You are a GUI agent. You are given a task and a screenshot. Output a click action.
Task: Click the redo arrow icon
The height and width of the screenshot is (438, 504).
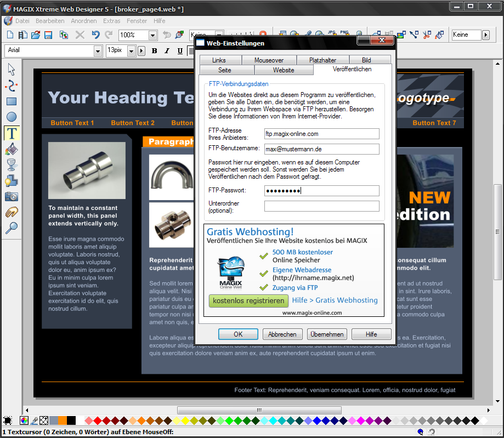point(109,35)
